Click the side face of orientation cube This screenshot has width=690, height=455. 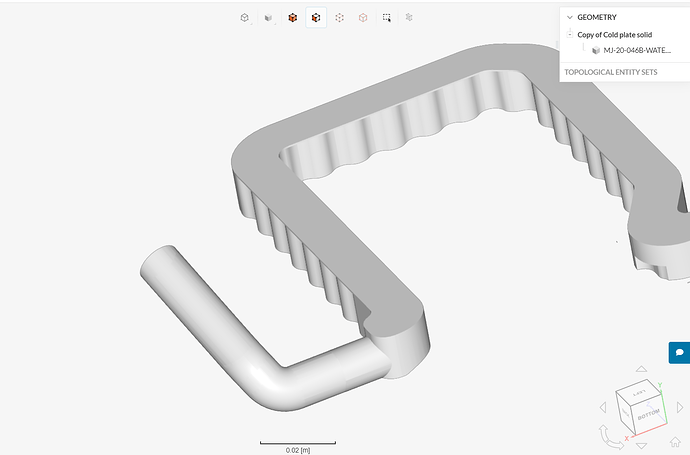(x=625, y=413)
